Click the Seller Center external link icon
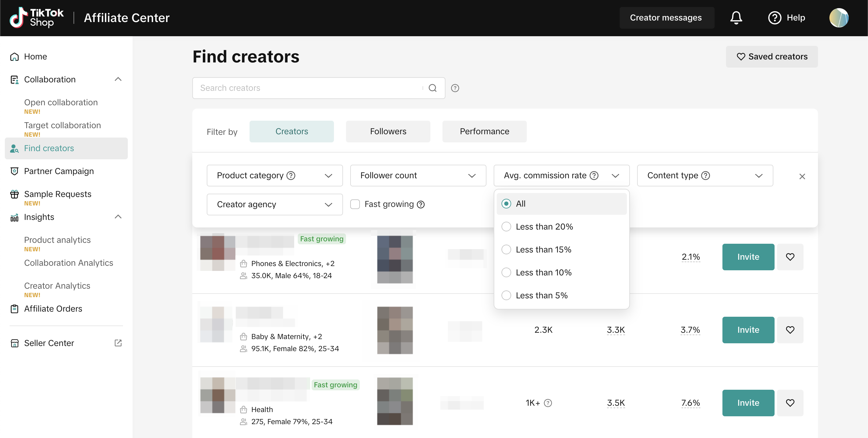Viewport: 868px width, 438px height. (118, 343)
